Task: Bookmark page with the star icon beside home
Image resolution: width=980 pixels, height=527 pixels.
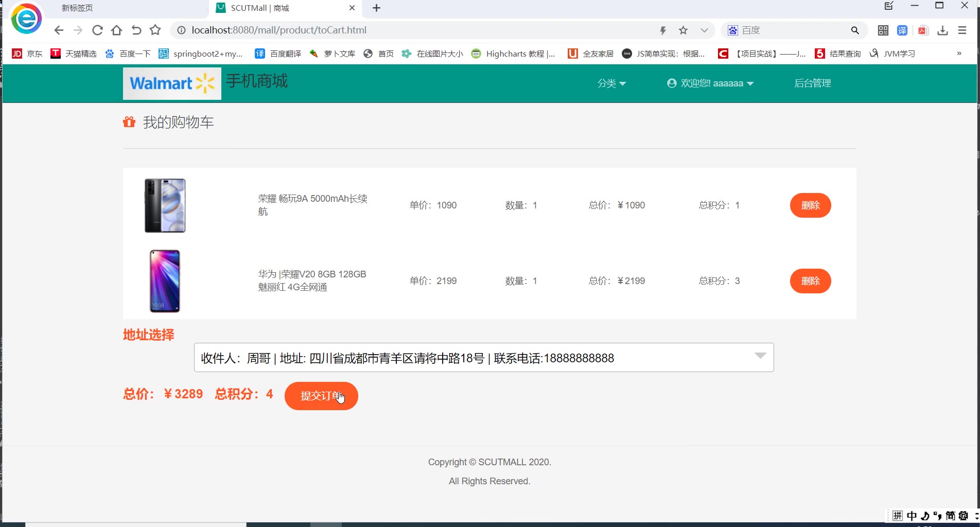Action: pyautogui.click(x=155, y=30)
